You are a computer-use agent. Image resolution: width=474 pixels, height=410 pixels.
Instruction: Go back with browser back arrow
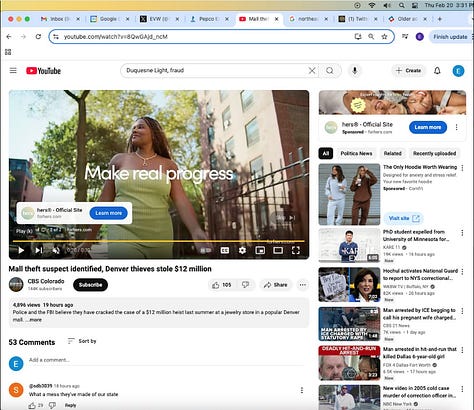pyautogui.click(x=9, y=37)
